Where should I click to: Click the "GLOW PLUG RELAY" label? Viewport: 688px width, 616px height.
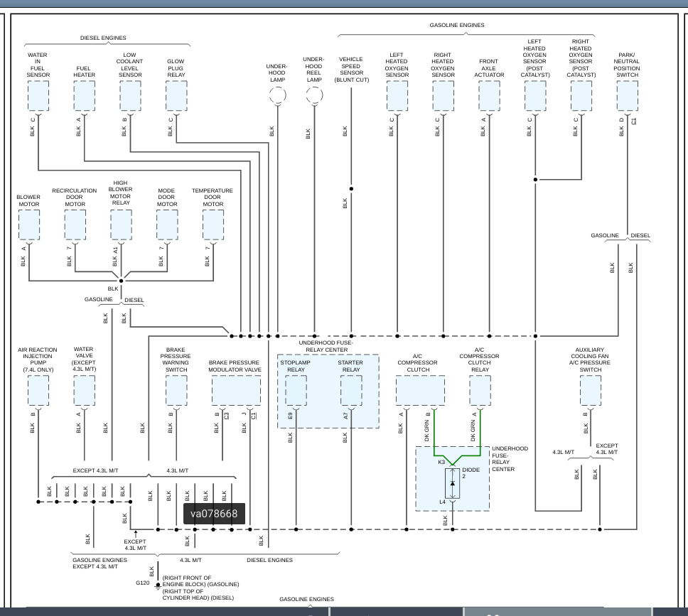[176, 68]
